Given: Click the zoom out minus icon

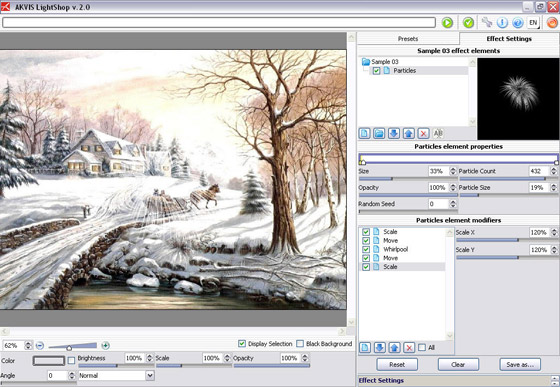Looking at the screenshot, I should (x=40, y=346).
